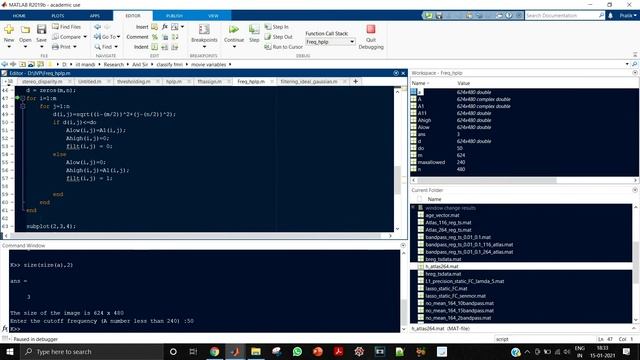Click navigate back arrow in Navigate group
This screenshot has height=360, width=640.
tap(97, 27)
